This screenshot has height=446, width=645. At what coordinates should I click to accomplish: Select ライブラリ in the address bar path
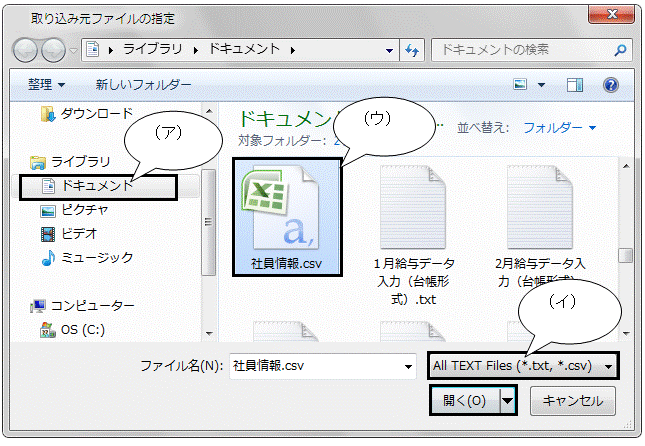click(x=153, y=49)
